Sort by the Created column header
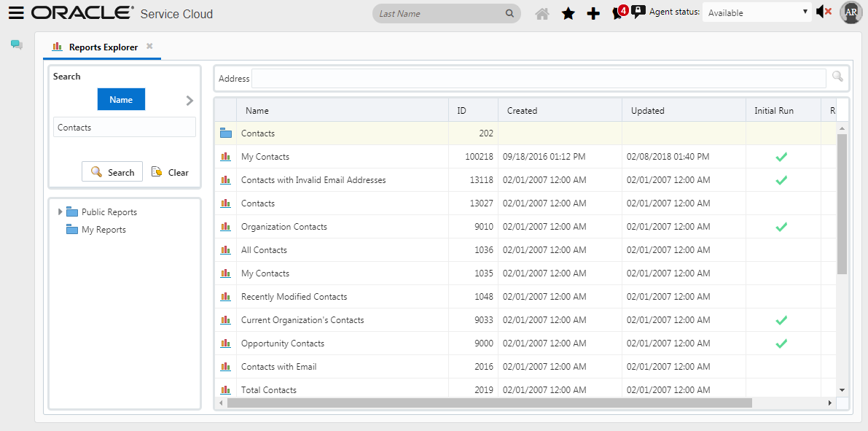The height and width of the screenshot is (431, 868). point(560,110)
